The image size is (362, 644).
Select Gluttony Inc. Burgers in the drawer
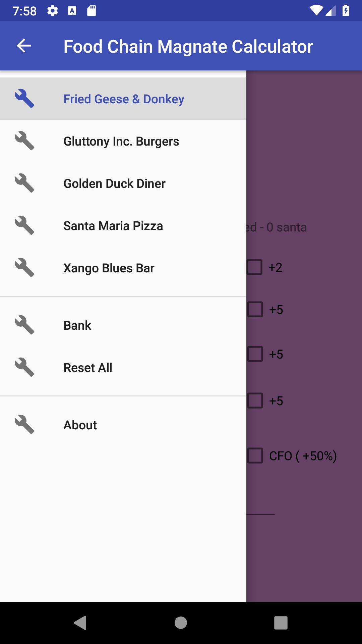click(123, 141)
